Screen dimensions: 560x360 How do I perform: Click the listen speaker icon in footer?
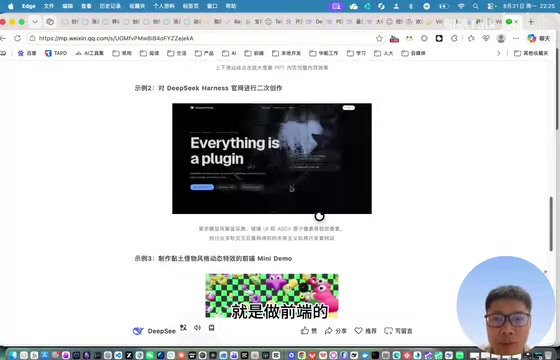[197, 328]
